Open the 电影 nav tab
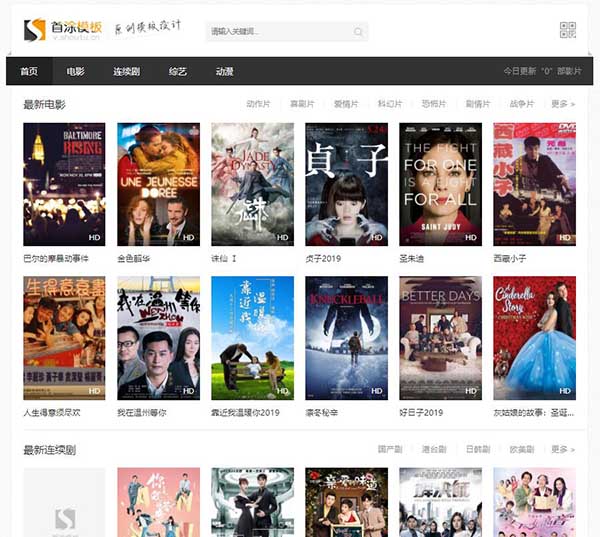 click(75, 71)
